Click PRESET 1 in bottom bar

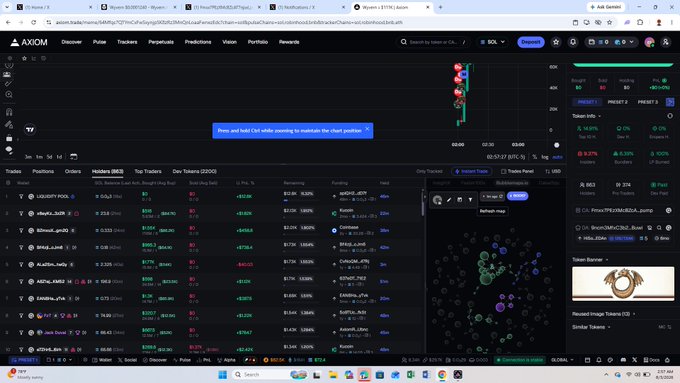click(25, 360)
